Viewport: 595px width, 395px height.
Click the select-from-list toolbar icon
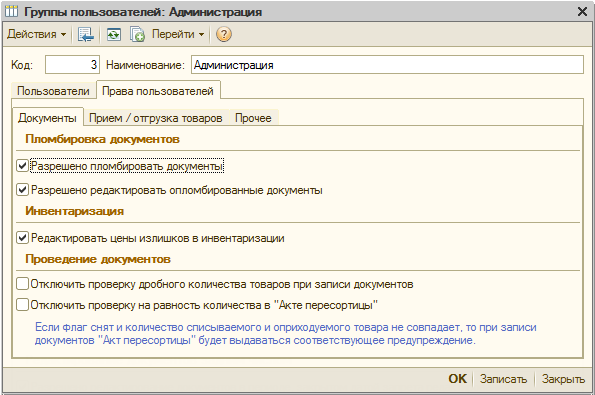[x=85, y=35]
